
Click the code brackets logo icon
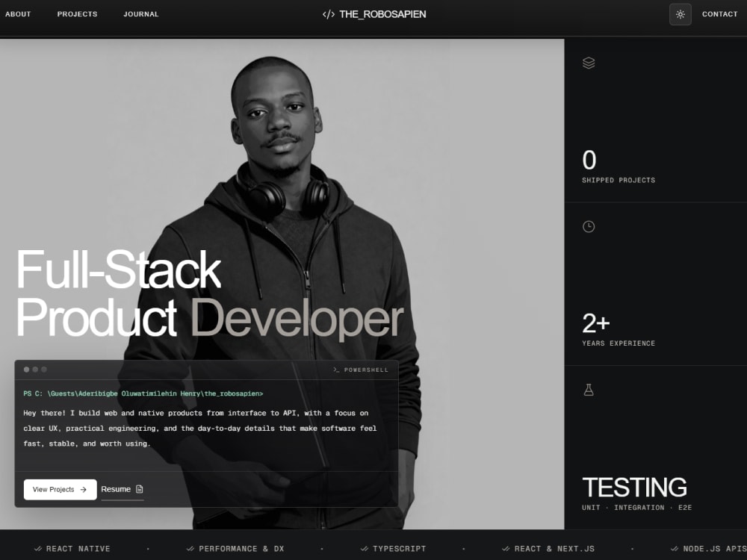coord(328,14)
